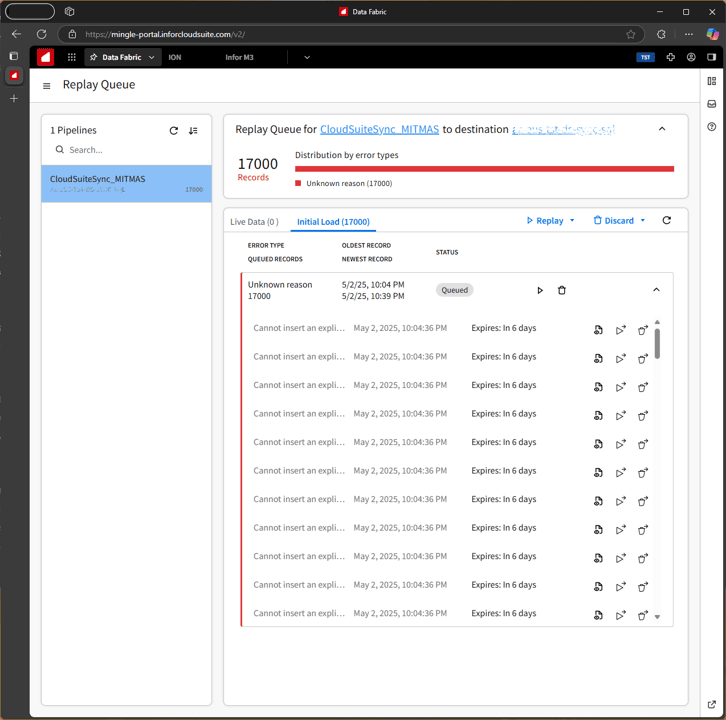Reload the browser page

[x=42, y=34]
